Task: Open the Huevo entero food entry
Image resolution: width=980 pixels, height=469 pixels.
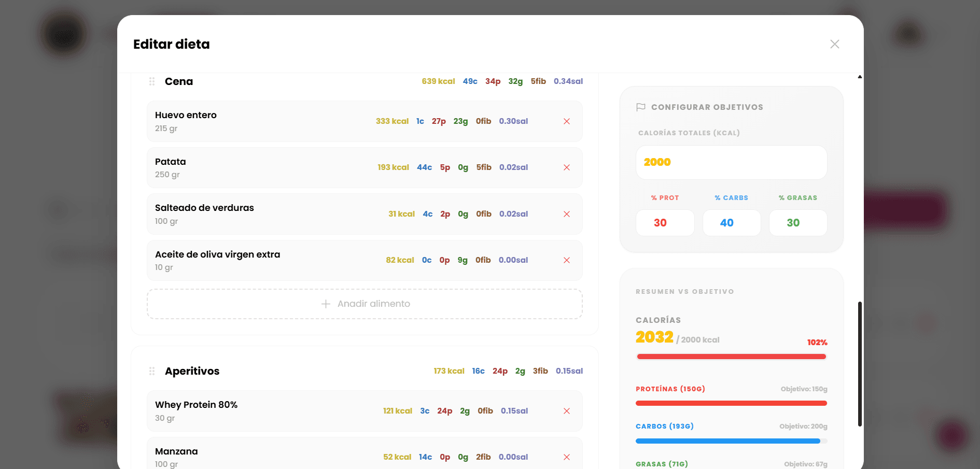Action: coord(186,115)
